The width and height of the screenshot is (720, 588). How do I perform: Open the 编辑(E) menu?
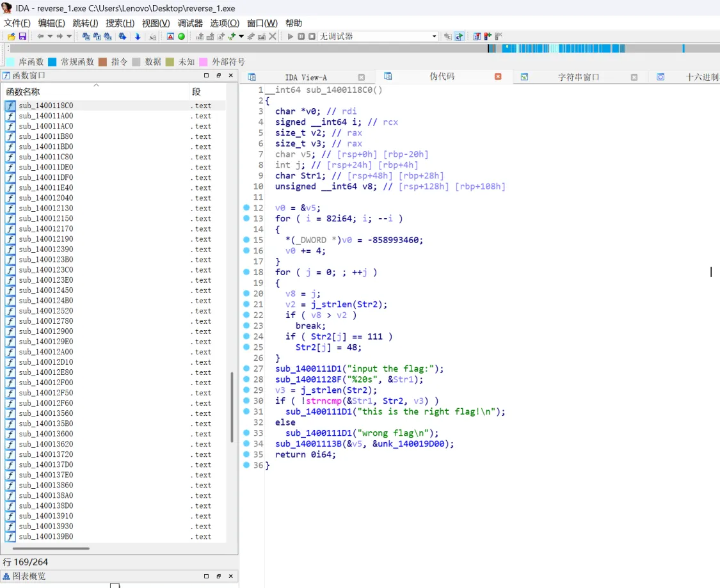51,23
